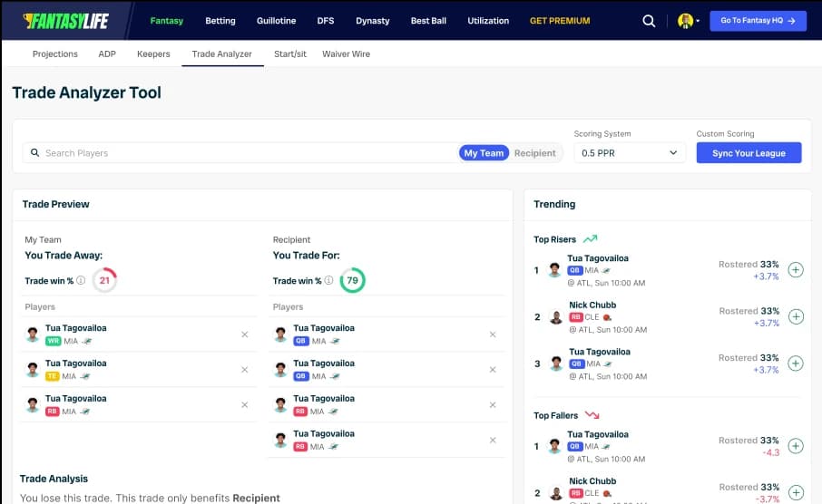The width and height of the screenshot is (822, 504).
Task: Open the Fantasy nav menu
Action: [167, 21]
